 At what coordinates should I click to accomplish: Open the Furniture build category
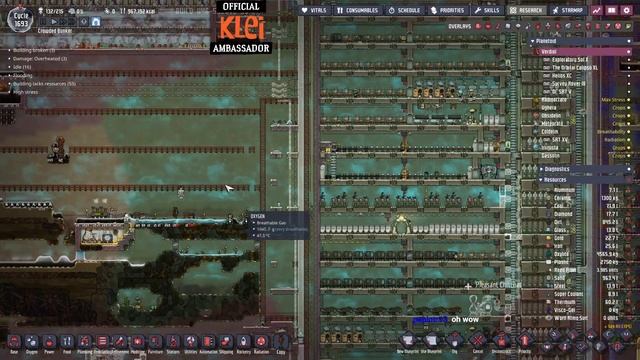coord(155,343)
